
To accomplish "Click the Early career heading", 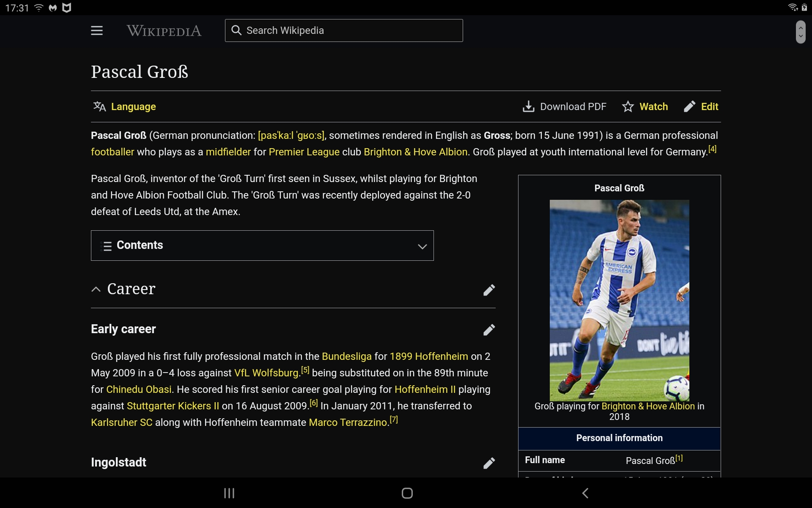I will (x=123, y=329).
